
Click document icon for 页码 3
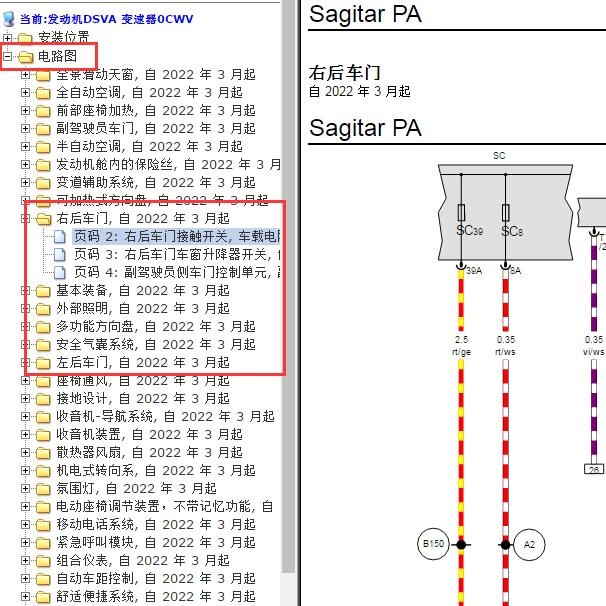tap(60, 254)
